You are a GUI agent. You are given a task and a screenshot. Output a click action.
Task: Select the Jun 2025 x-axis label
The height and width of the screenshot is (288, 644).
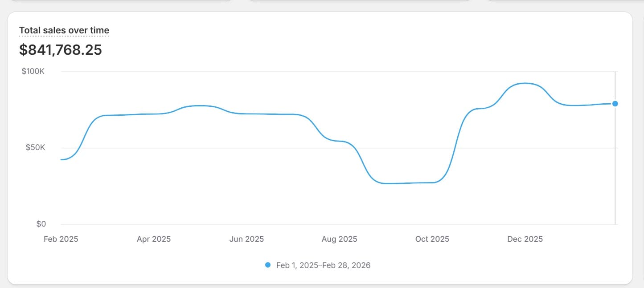[x=246, y=239]
